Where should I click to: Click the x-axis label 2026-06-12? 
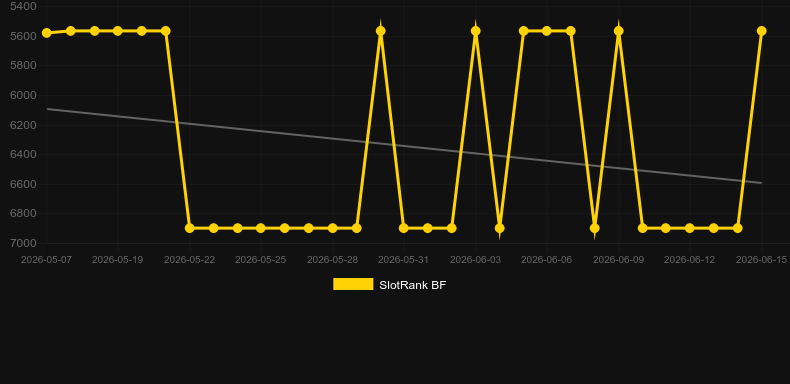click(690, 260)
